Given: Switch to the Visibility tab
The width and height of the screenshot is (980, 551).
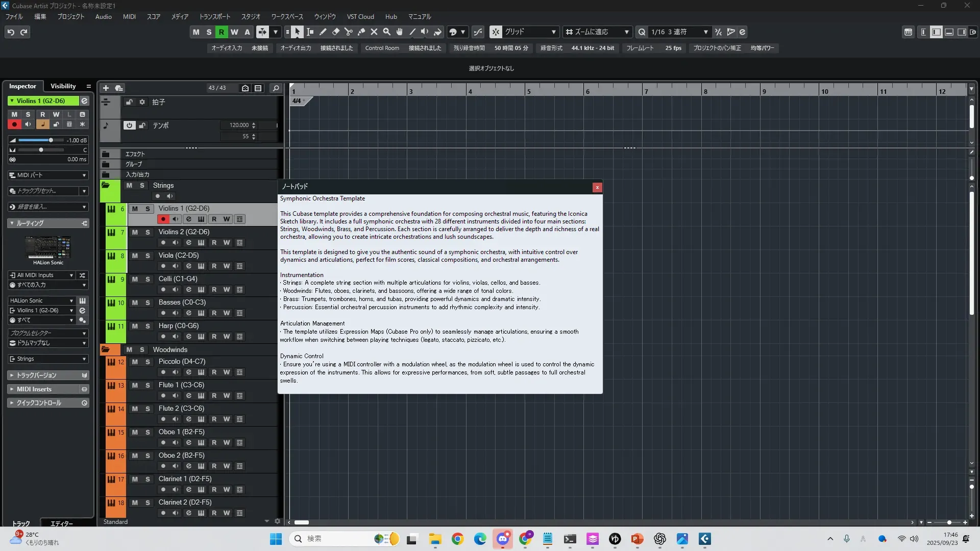Looking at the screenshot, I should [x=63, y=86].
